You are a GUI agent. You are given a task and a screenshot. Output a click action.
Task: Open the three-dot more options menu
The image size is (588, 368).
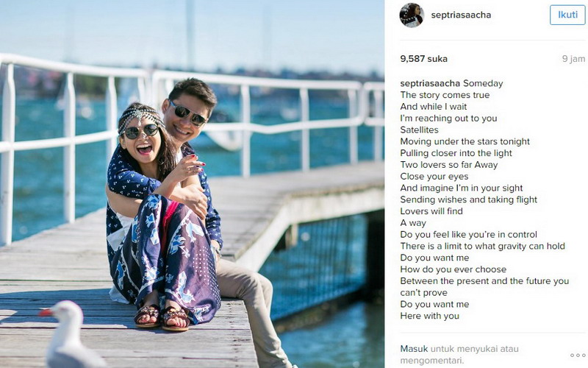(x=578, y=355)
